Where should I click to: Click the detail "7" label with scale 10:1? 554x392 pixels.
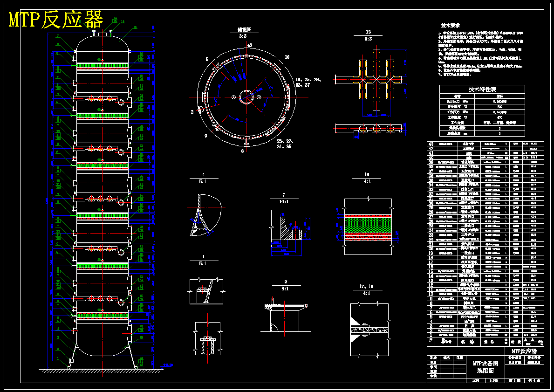point(284,195)
